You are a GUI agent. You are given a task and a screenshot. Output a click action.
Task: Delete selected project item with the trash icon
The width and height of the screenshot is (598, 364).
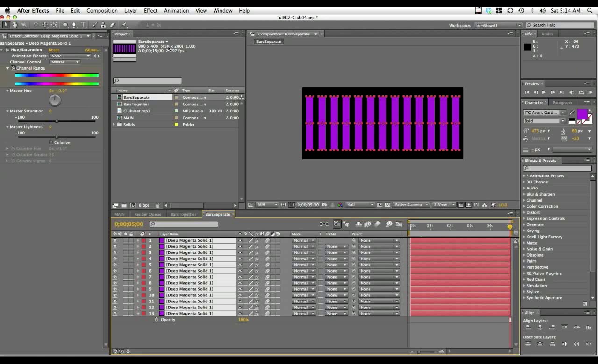coord(157,205)
